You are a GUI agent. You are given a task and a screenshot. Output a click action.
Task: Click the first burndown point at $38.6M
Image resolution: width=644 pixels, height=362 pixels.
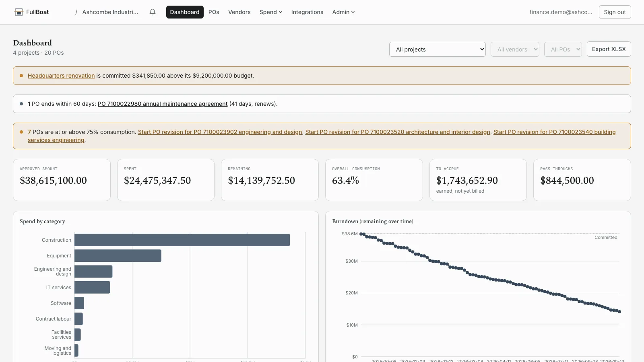(361, 234)
